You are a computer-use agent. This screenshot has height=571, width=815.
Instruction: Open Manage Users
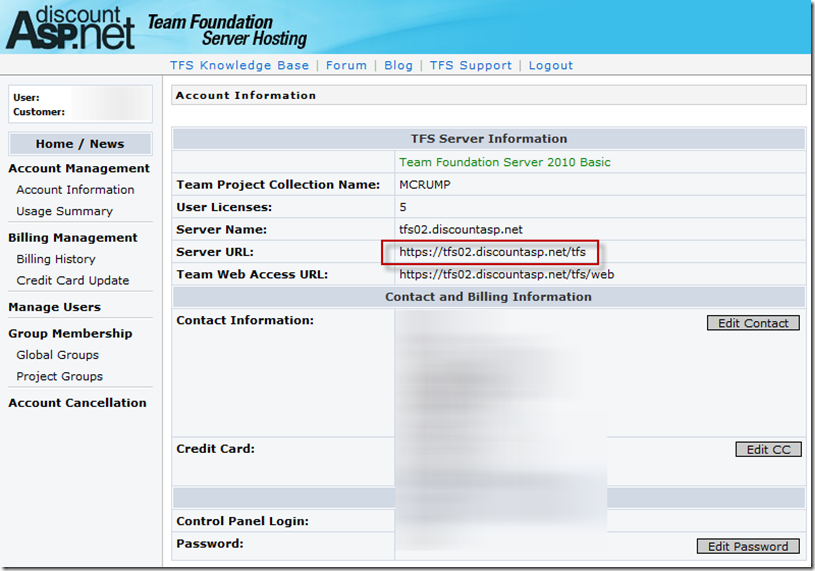click(x=55, y=307)
